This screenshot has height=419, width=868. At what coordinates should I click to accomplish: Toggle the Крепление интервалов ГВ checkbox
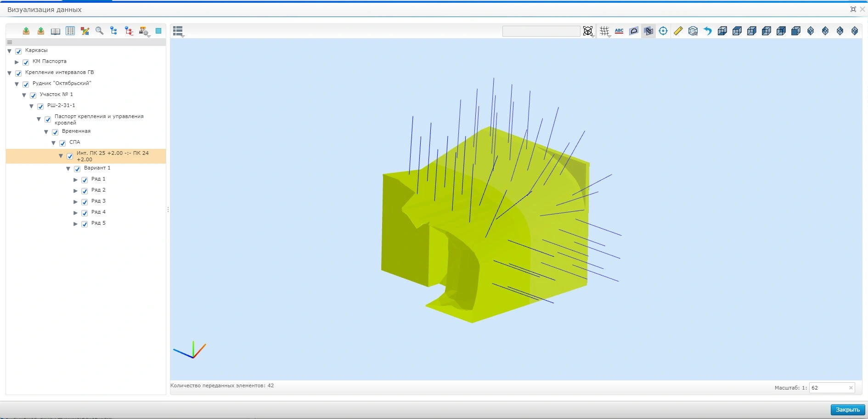18,73
